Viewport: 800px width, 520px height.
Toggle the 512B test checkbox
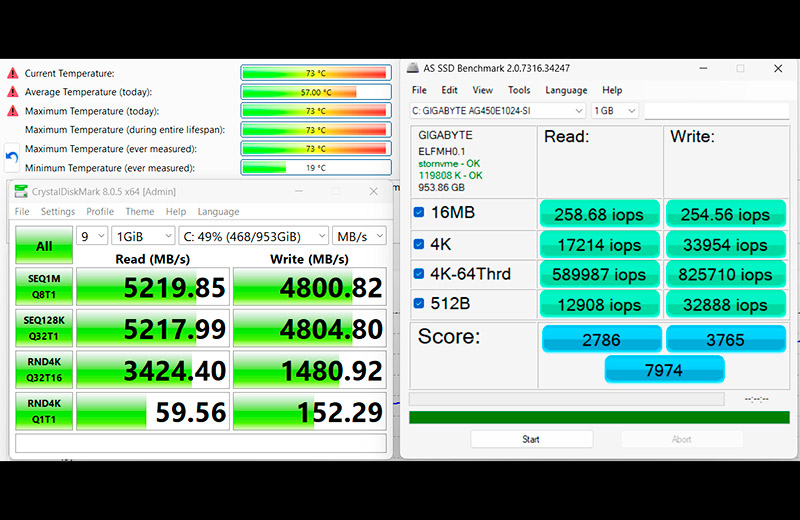click(419, 304)
